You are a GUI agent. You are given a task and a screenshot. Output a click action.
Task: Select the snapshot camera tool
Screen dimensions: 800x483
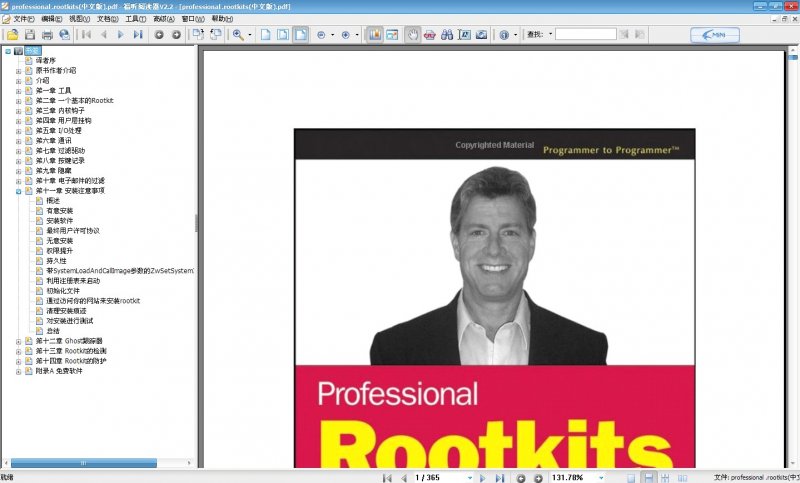coord(481,35)
